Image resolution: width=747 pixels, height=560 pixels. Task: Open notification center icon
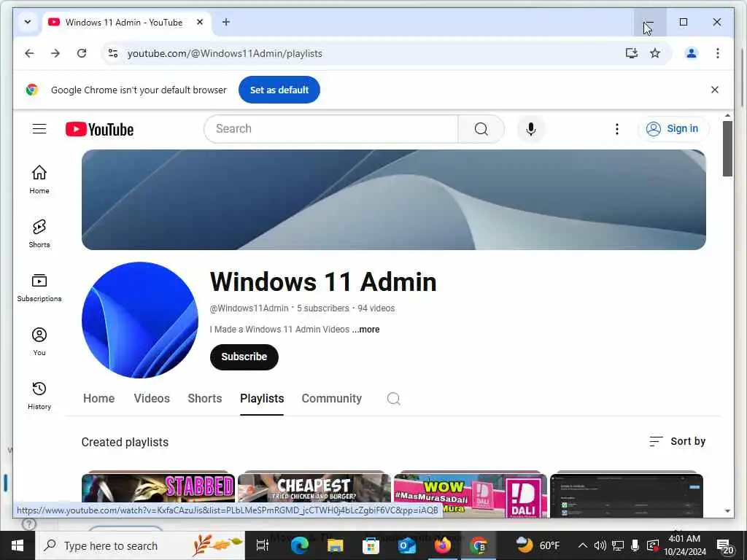[724, 546]
